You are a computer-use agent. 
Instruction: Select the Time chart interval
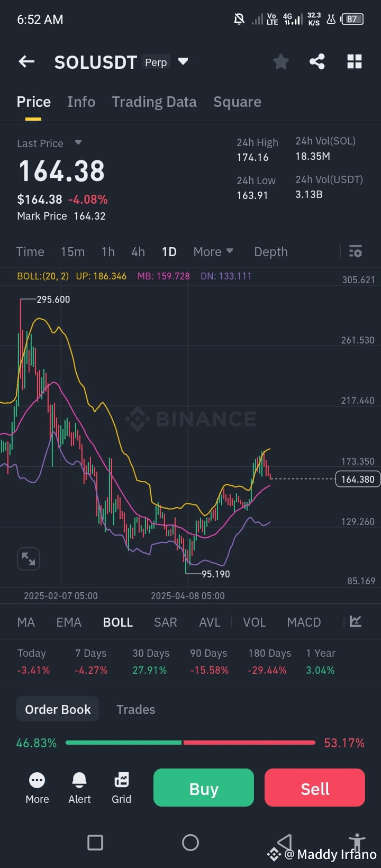coord(30,252)
